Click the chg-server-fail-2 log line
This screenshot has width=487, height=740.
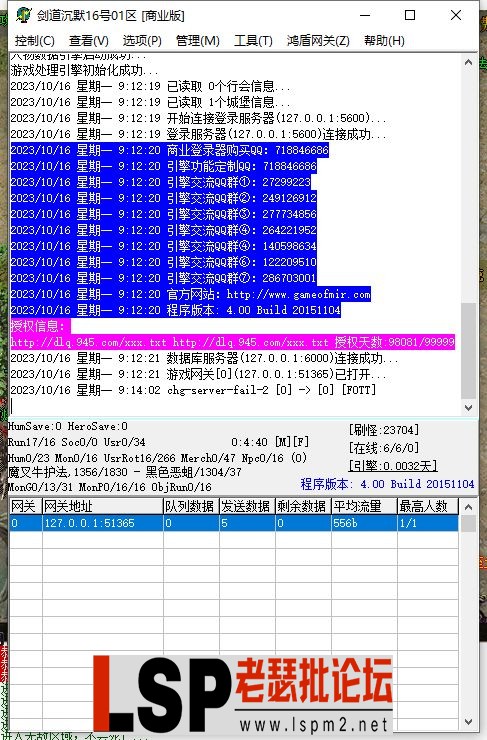coord(193,390)
